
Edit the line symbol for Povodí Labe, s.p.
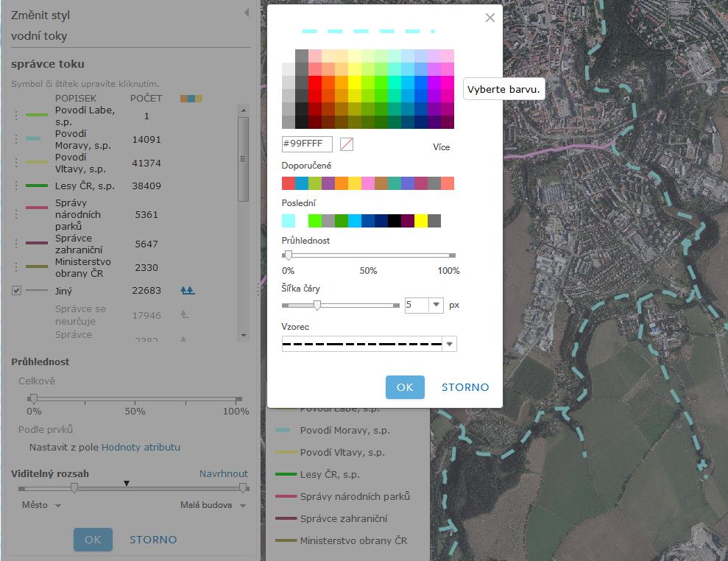(37, 115)
